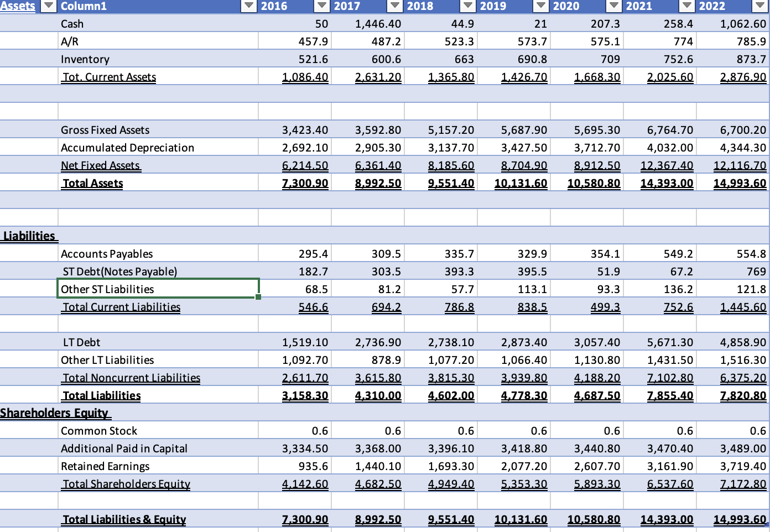The width and height of the screenshot is (770, 532).
Task: Select the Accumulated Depreciation label cell
Action: click(x=158, y=148)
